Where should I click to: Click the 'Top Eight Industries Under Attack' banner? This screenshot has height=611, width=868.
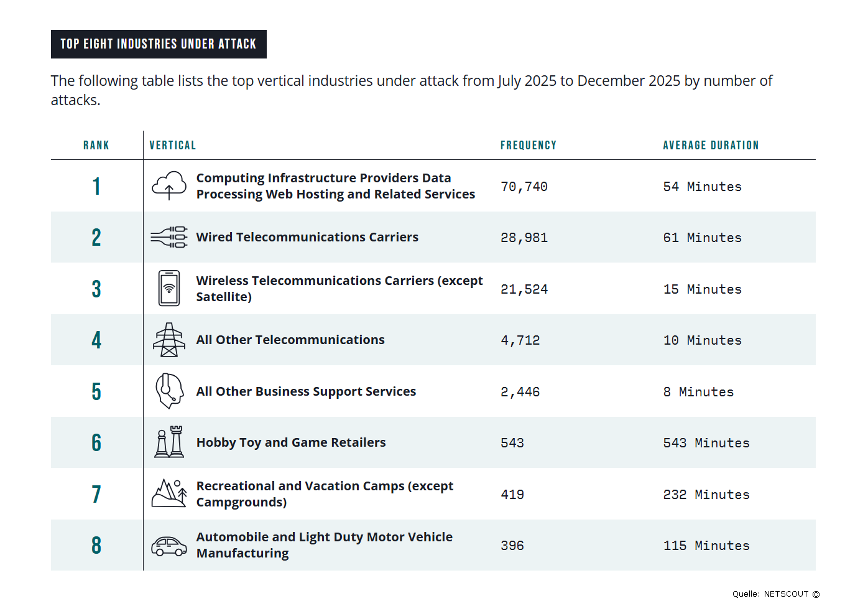click(x=159, y=44)
